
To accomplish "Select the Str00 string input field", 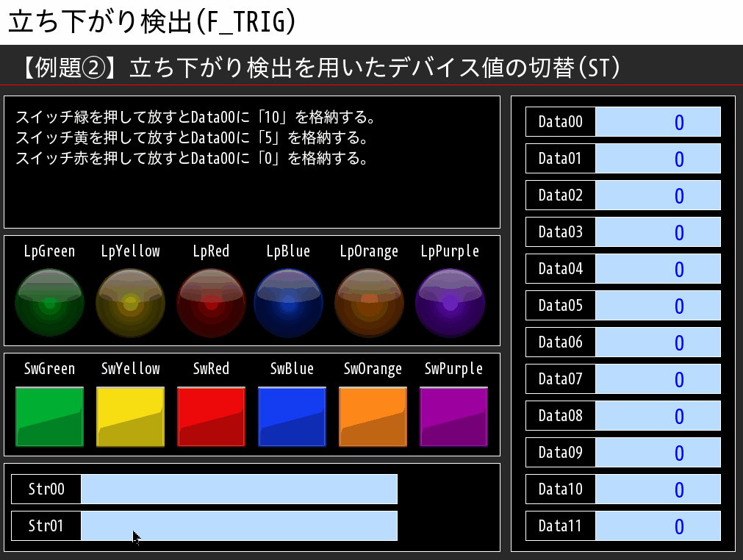I will click(239, 489).
